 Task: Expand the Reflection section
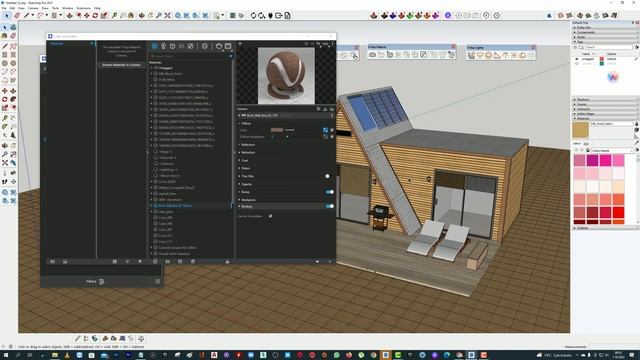[x=247, y=144]
